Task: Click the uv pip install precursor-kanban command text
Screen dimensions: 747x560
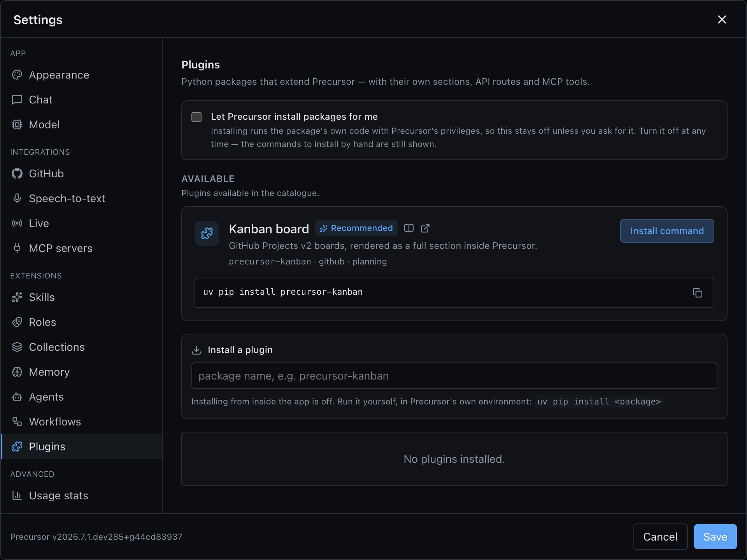Action: tap(283, 292)
